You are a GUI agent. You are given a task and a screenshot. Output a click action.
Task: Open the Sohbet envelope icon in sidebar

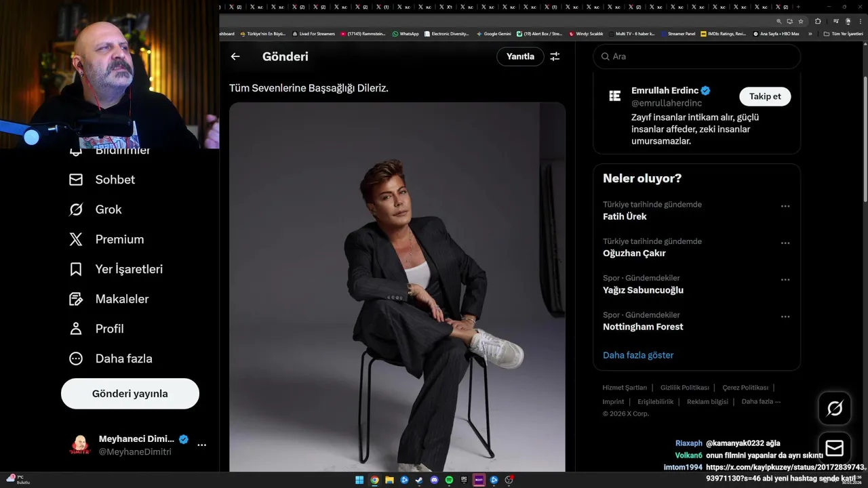[76, 180]
